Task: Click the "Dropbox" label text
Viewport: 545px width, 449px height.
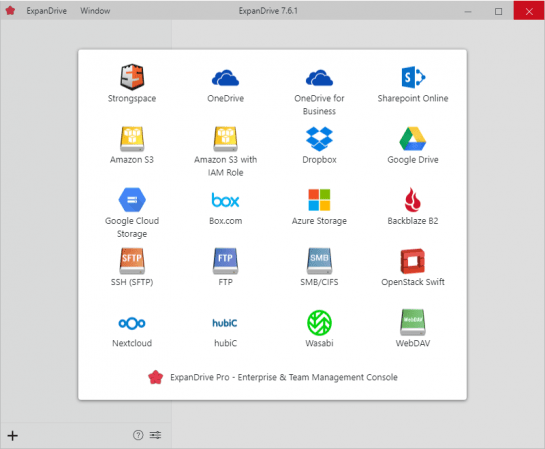Action: click(319, 160)
